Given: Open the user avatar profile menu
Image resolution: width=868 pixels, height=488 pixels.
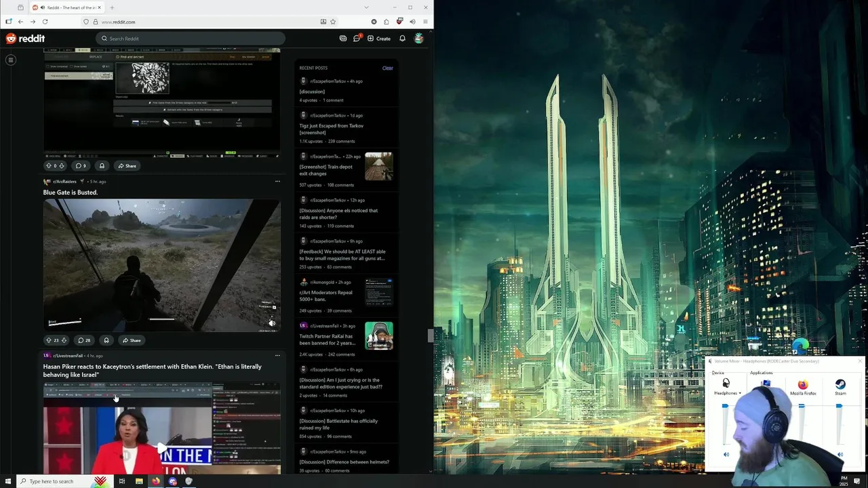Looking at the screenshot, I should point(419,39).
